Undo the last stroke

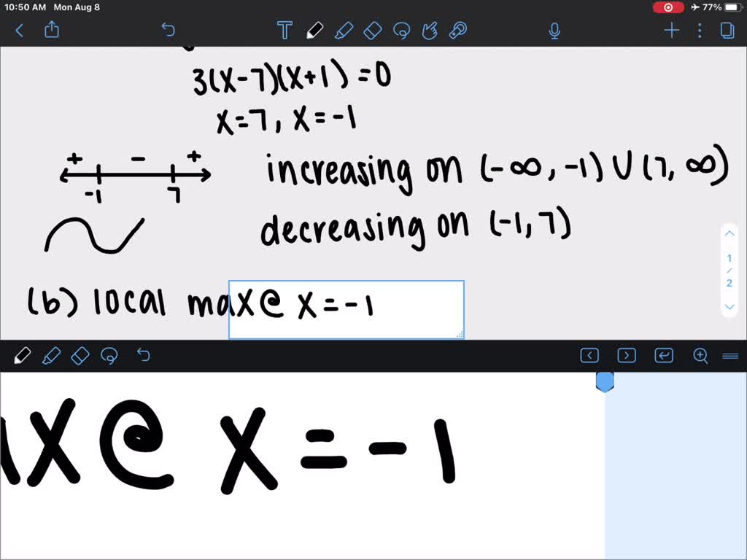[x=168, y=30]
